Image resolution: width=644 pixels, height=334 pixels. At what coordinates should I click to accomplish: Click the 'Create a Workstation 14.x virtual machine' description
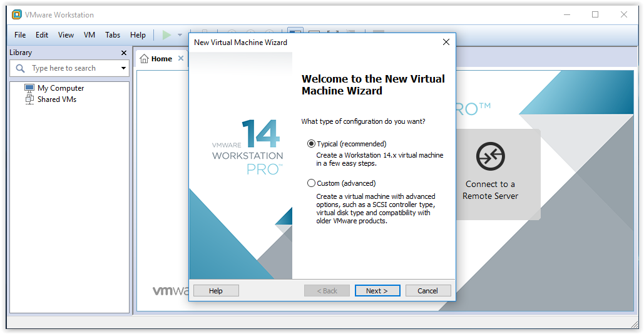(379, 159)
